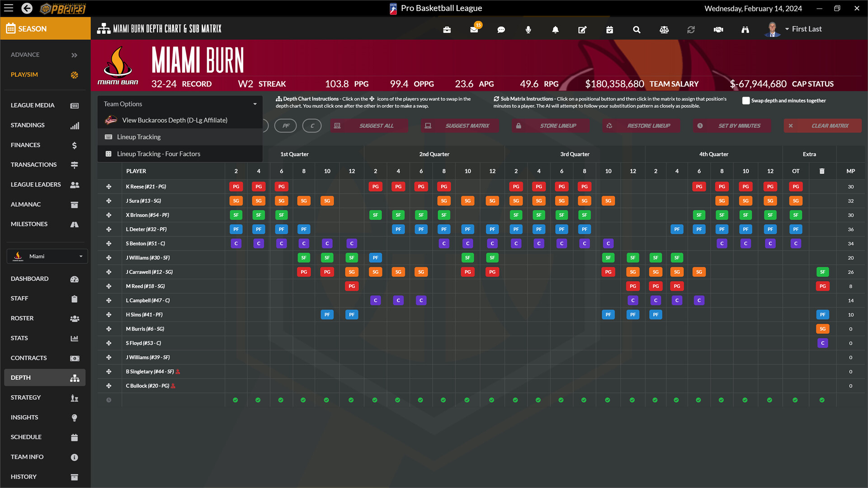Click the hamburger menu icon
This screenshot has height=488, width=868.
[9, 8]
